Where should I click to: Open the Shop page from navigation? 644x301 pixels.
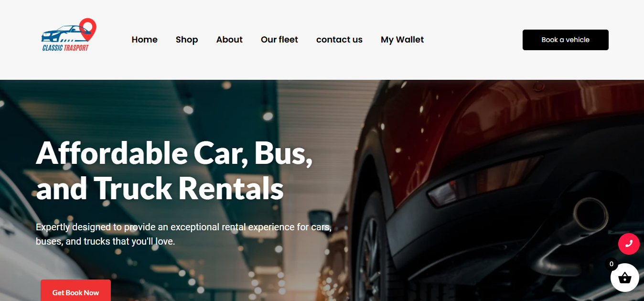click(187, 40)
